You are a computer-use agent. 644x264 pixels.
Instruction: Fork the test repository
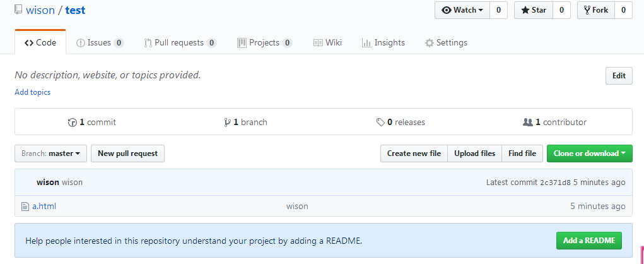(596, 10)
